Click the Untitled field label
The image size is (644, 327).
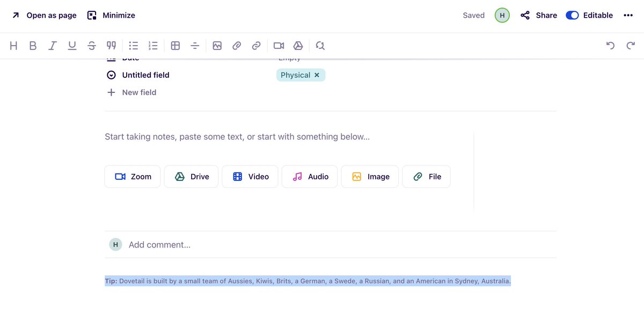coord(145,75)
